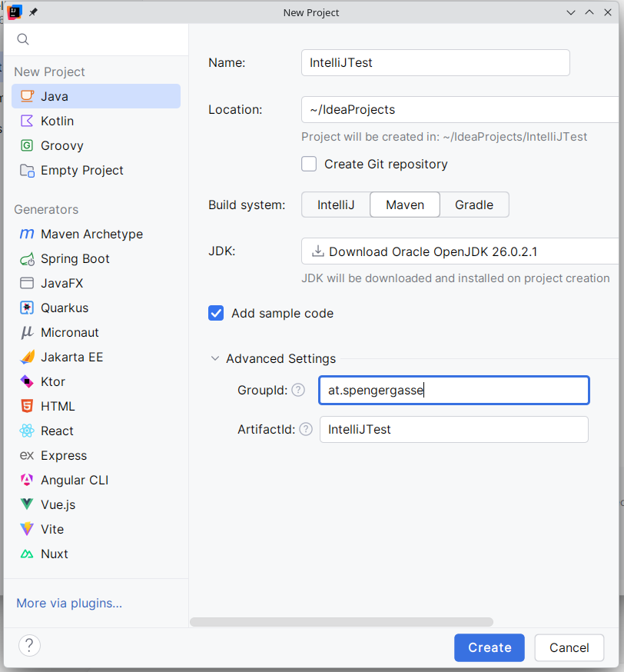Image resolution: width=624 pixels, height=672 pixels.
Task: Open Maven Archetype generator
Action: [96, 234]
